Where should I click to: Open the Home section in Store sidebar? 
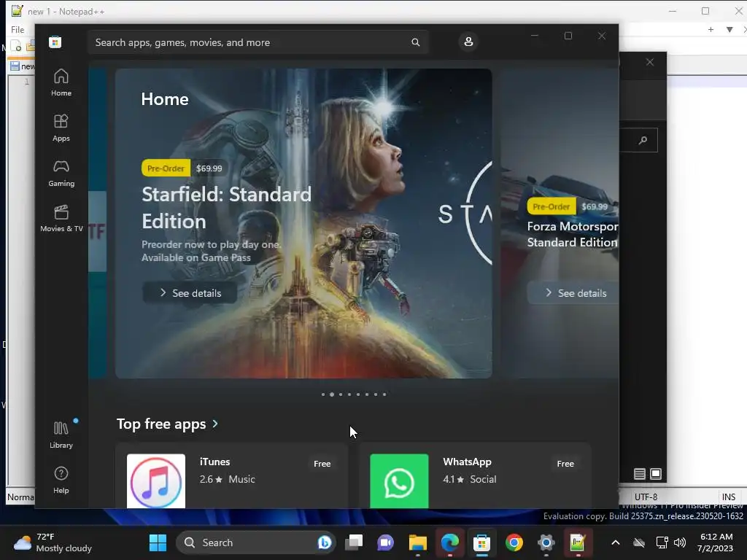[61, 83]
